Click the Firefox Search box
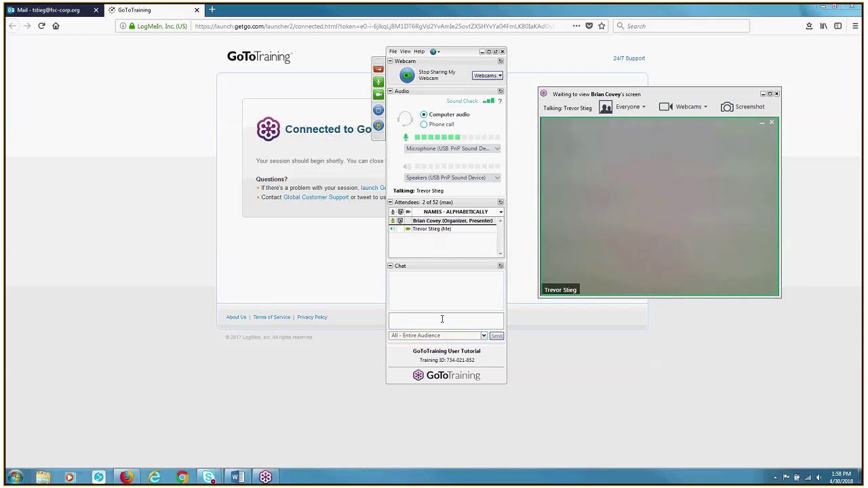This screenshot has width=868, height=488. [x=681, y=26]
